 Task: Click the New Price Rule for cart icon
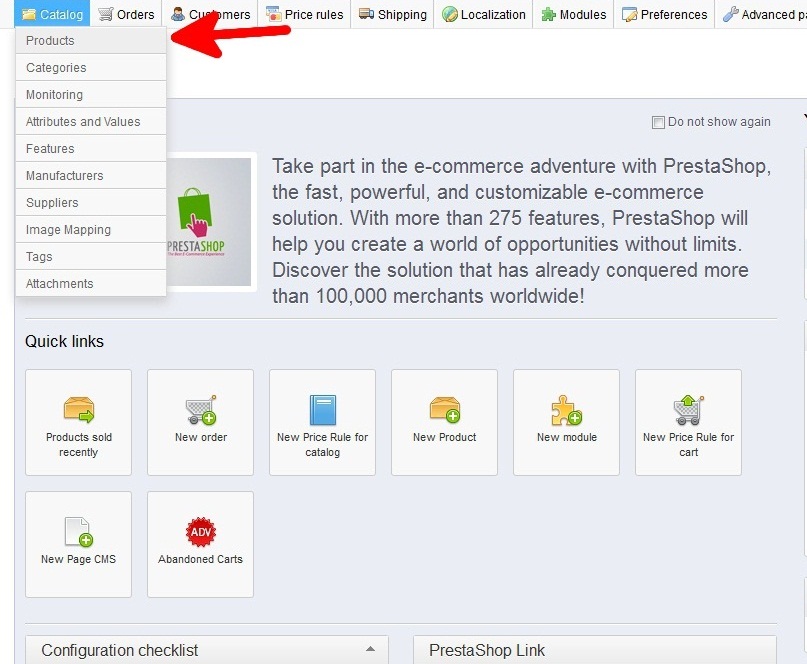688,410
